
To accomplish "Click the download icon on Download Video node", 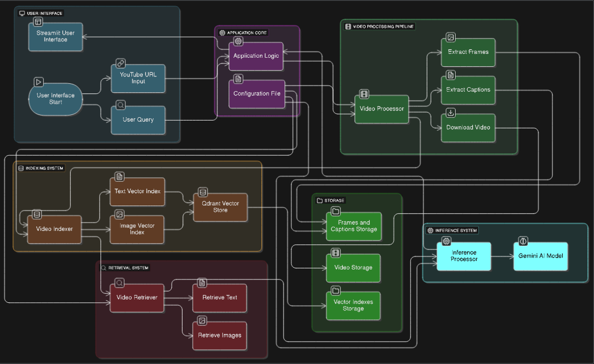I will [x=450, y=112].
